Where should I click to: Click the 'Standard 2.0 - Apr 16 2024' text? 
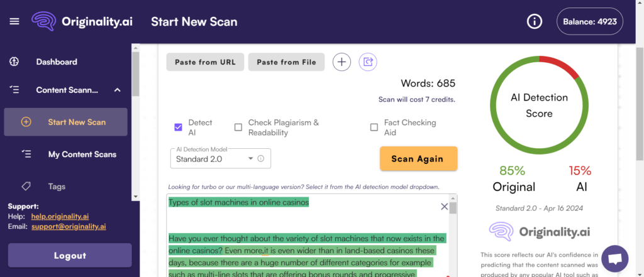[539, 208]
